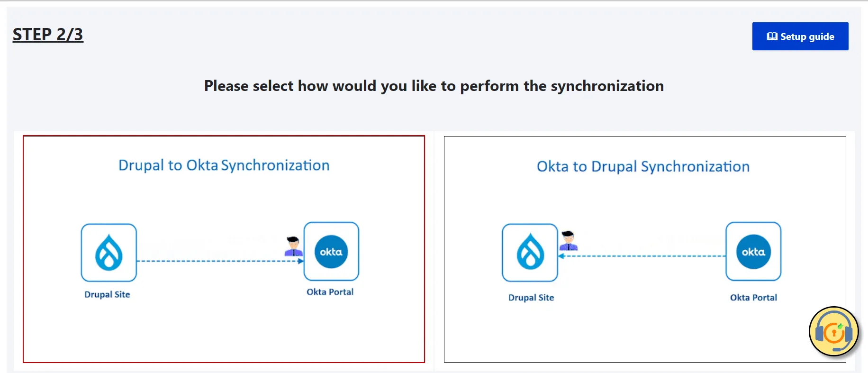The height and width of the screenshot is (373, 868).
Task: Open the Setup guide button
Action: (800, 36)
